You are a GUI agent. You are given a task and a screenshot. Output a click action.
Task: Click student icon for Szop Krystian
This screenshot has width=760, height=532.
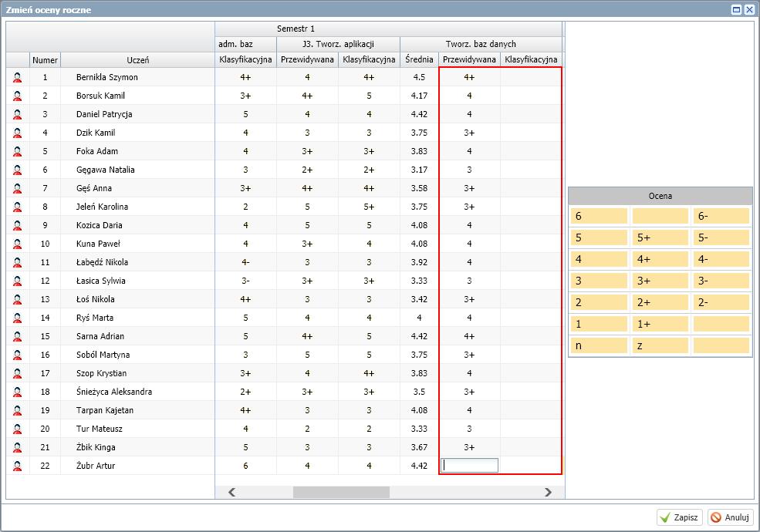click(x=18, y=374)
